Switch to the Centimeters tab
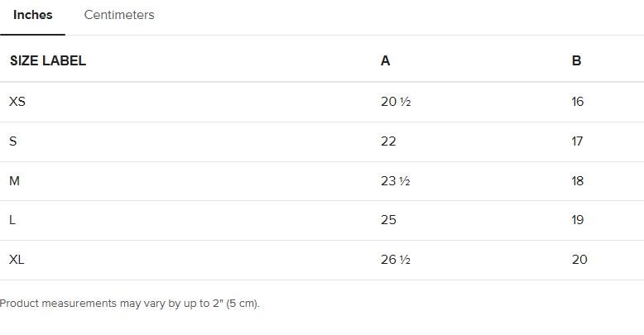This screenshot has width=644, height=335. pyautogui.click(x=119, y=15)
